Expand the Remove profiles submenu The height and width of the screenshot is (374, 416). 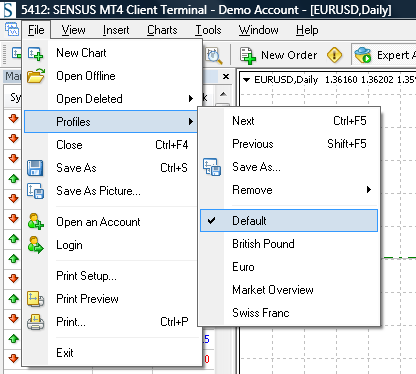click(289, 190)
